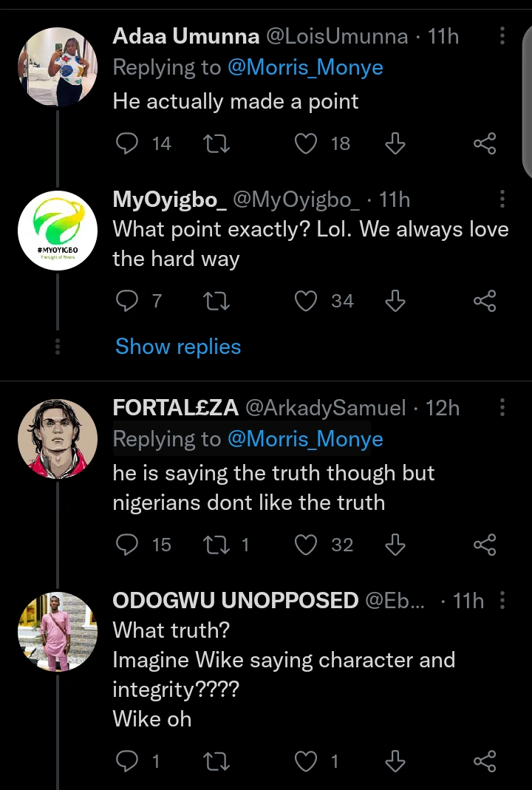Screen dimensions: 532x790
Task: Reply to FORTAL£ZA's tweet
Action: click(127, 545)
